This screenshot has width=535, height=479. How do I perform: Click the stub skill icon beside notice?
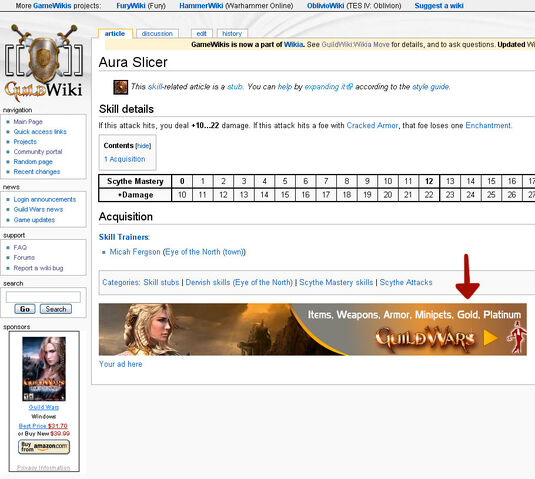[120, 87]
